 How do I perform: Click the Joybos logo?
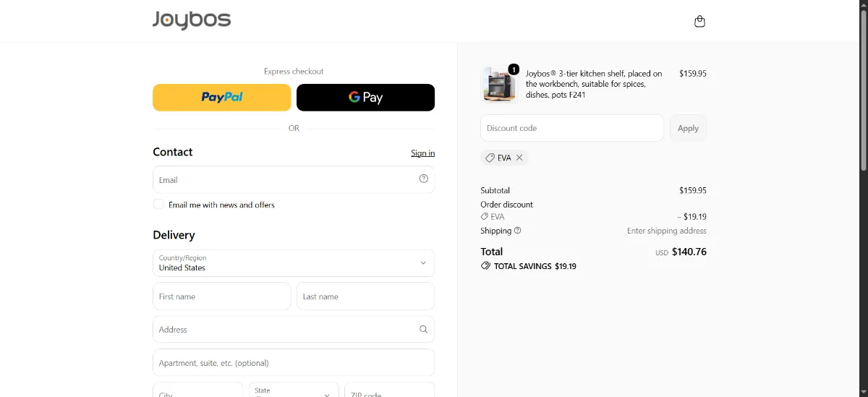click(192, 20)
